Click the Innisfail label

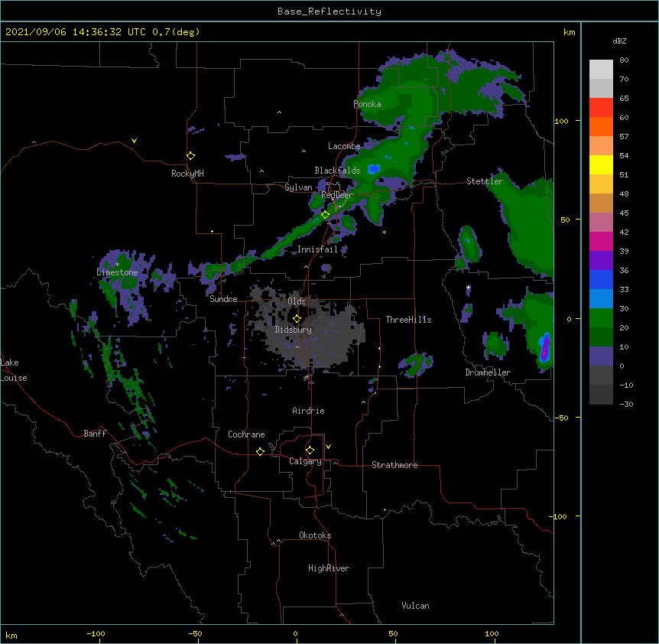[x=317, y=249]
